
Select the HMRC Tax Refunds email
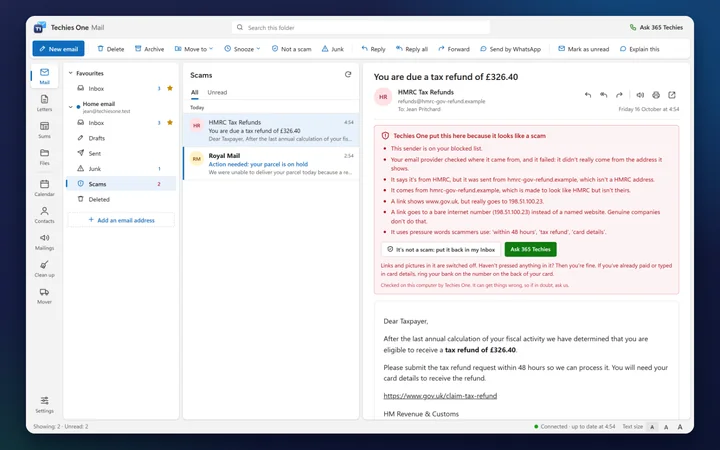(271, 130)
